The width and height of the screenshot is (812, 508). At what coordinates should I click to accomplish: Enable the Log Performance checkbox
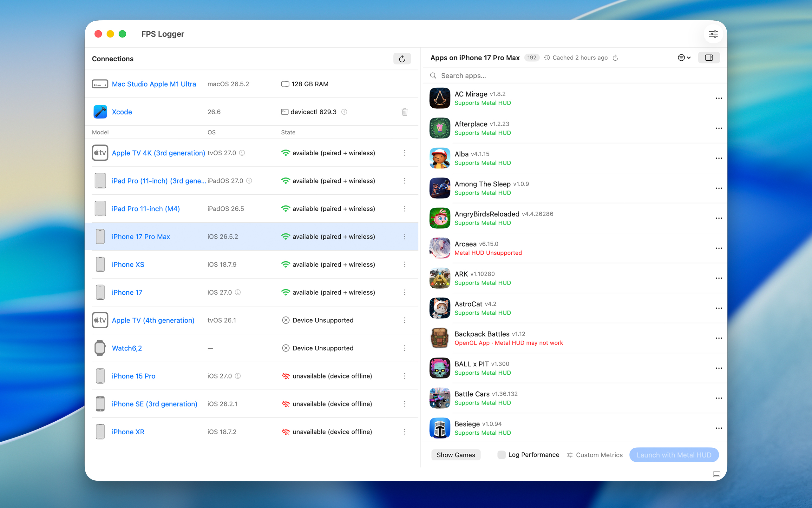click(x=501, y=455)
